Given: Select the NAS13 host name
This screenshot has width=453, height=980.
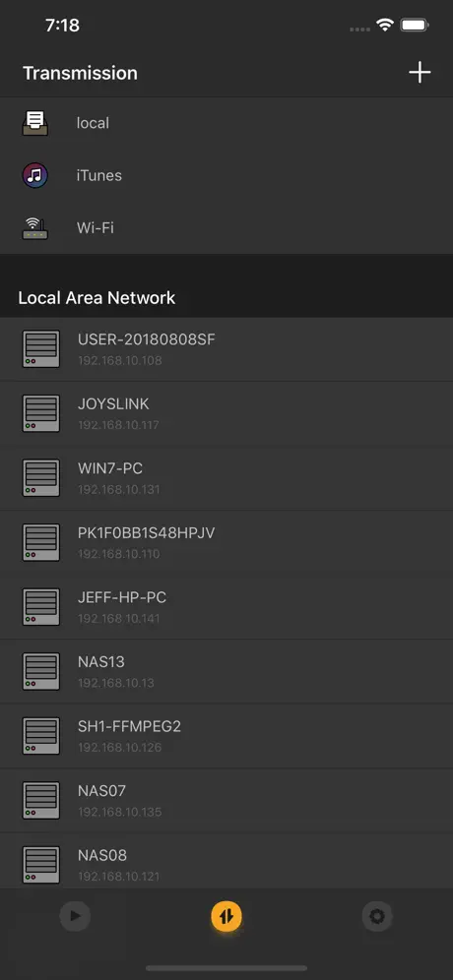Looking at the screenshot, I should coord(101,662).
